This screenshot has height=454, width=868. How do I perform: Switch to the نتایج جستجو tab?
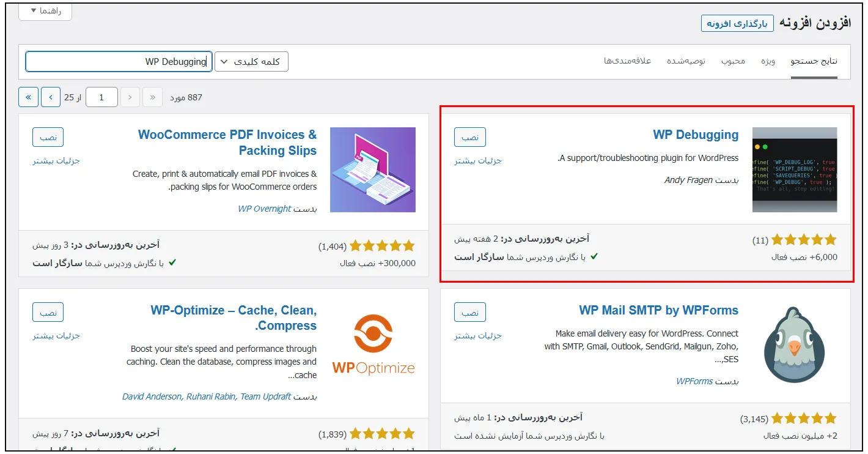814,61
